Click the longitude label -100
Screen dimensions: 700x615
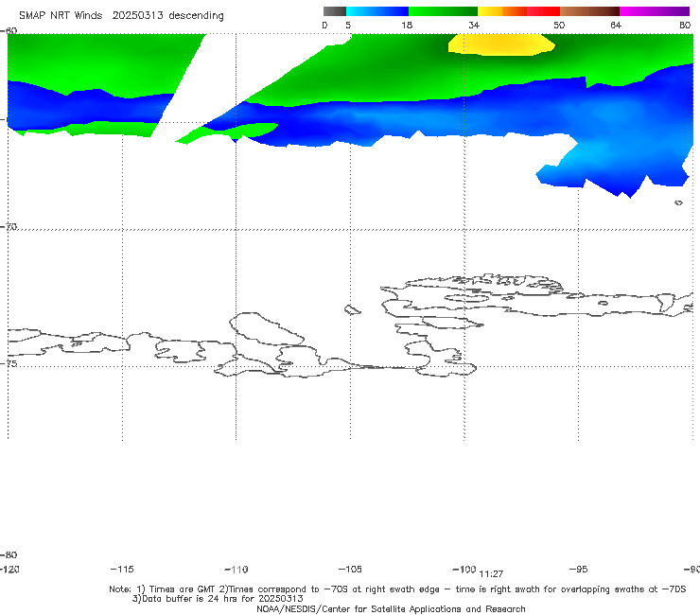click(464, 569)
